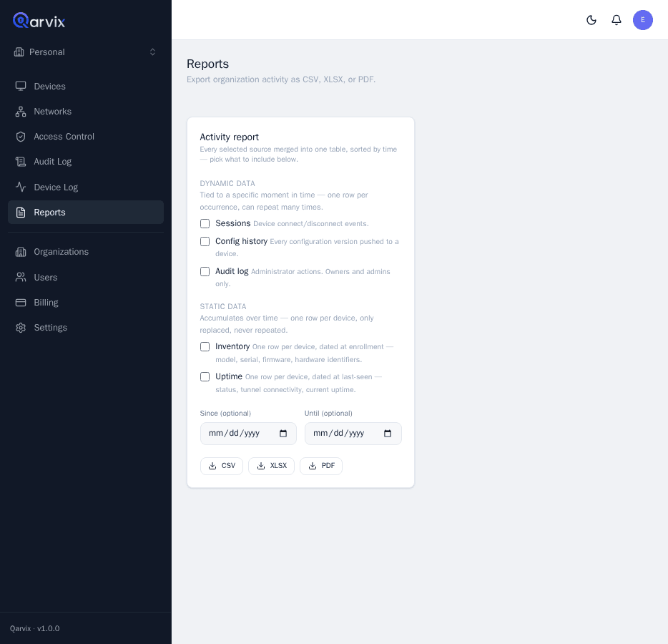Image resolution: width=668 pixels, height=644 pixels.
Task: Click the Reports document icon
Action: tap(21, 213)
